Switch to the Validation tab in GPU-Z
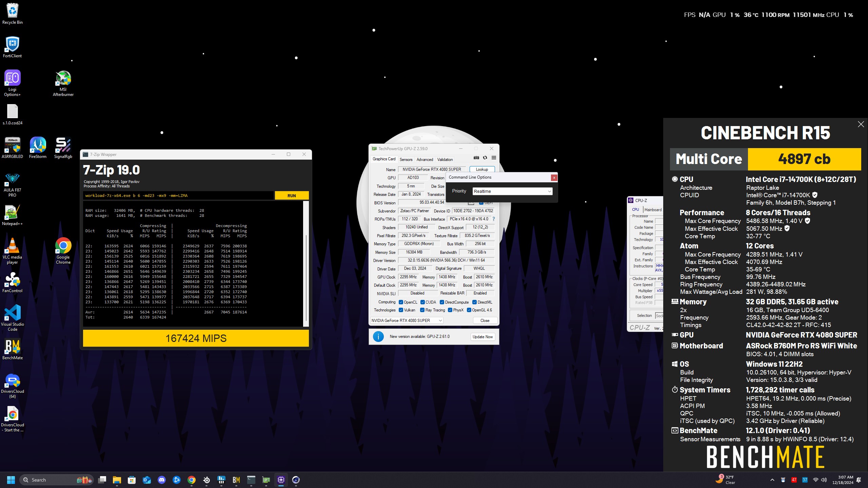This screenshot has height=488, width=868. (x=445, y=160)
